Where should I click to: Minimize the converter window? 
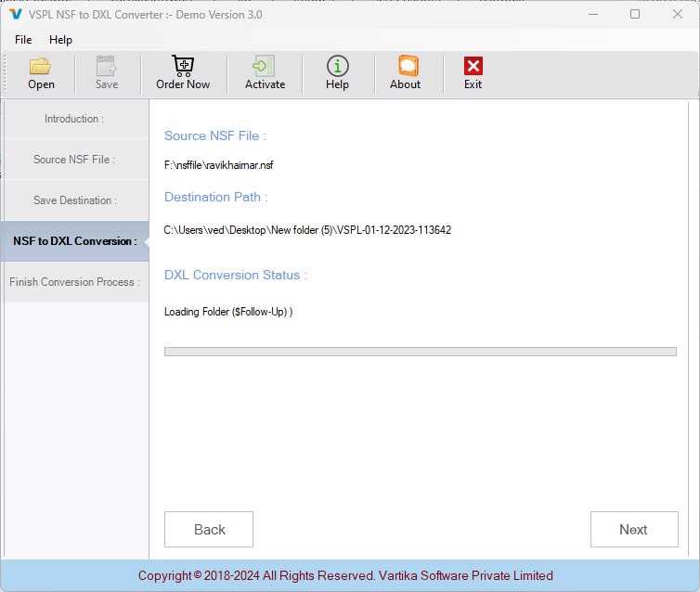[x=593, y=14]
